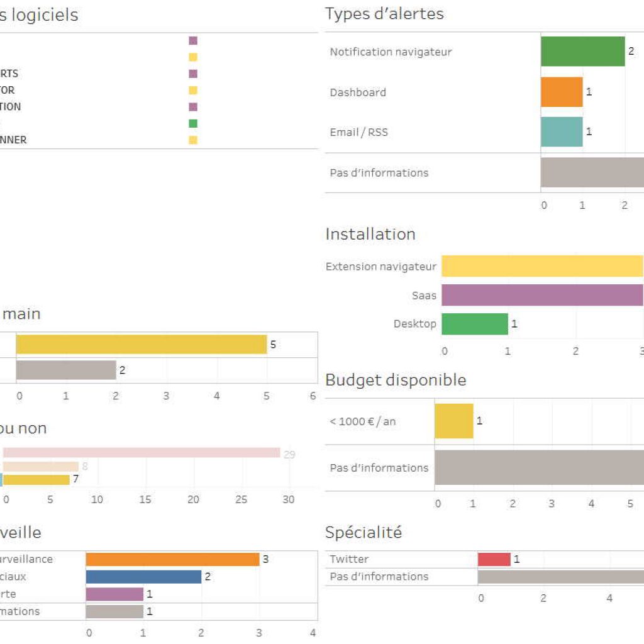Select the green square in the logiciels list
The width and height of the screenshot is (644, 644).
(193, 124)
